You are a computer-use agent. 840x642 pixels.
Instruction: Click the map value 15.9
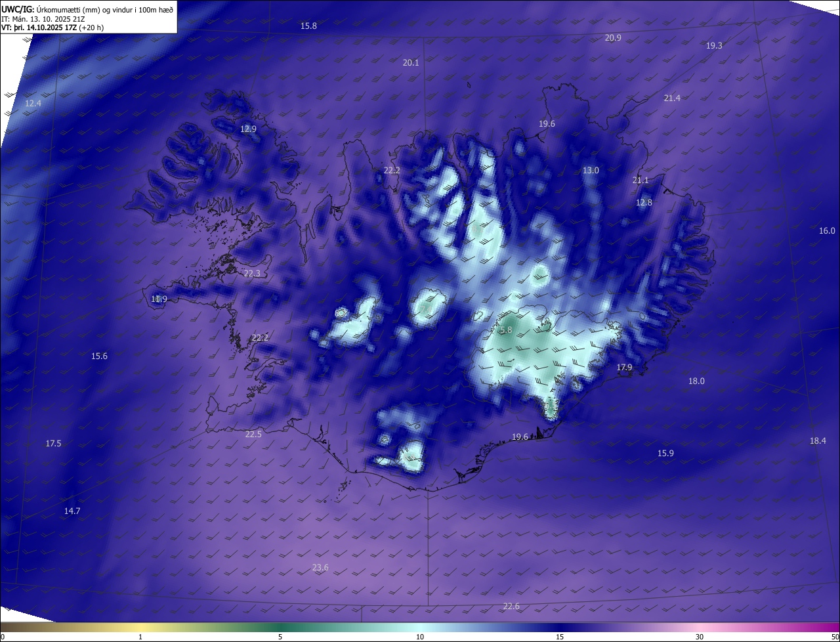665,453
